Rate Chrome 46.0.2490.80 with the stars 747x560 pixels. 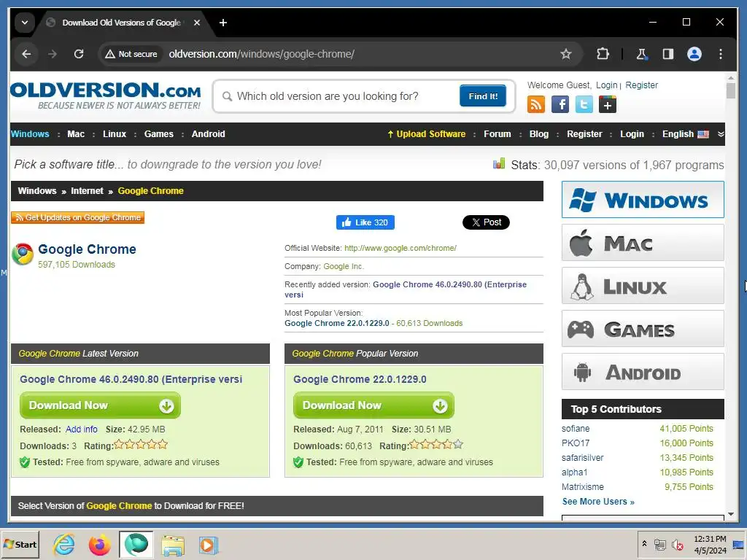[141, 445]
